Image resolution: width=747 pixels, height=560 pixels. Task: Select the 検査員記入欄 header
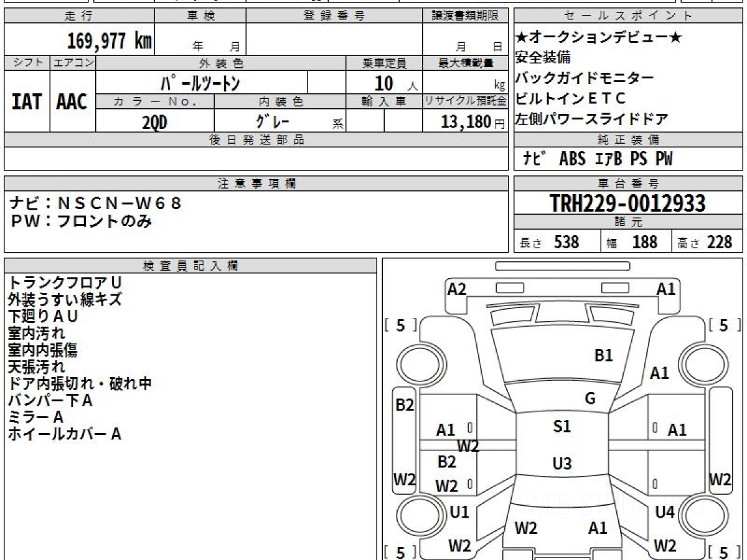pos(190,266)
